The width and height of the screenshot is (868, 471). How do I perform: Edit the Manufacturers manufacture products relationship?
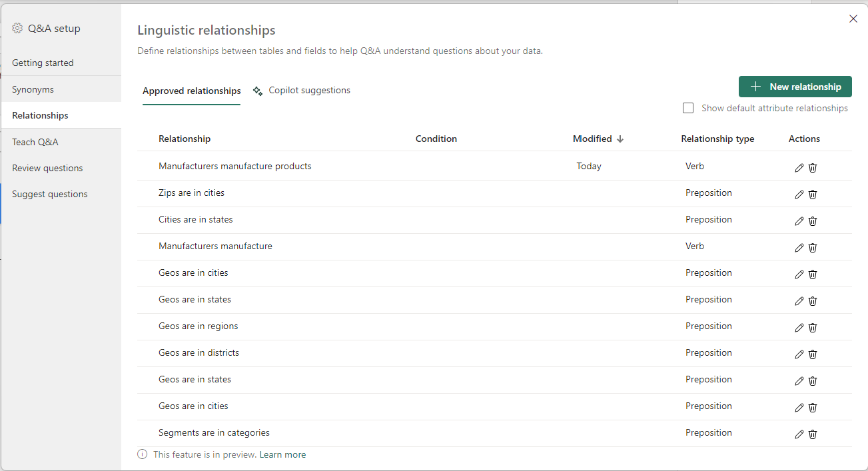click(799, 168)
